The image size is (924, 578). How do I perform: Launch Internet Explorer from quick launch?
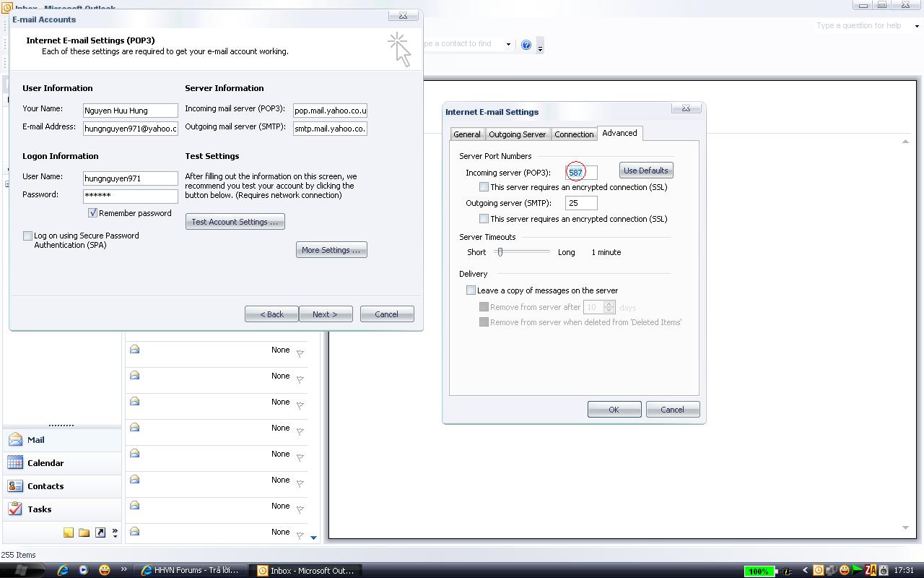point(63,570)
